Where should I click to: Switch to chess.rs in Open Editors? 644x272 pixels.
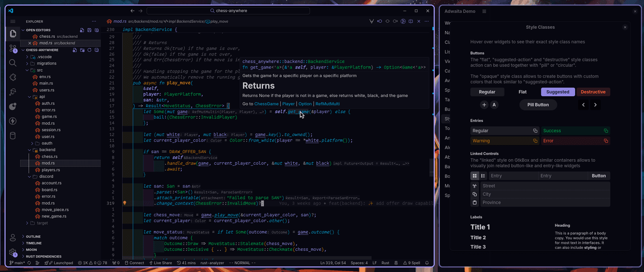click(47, 37)
